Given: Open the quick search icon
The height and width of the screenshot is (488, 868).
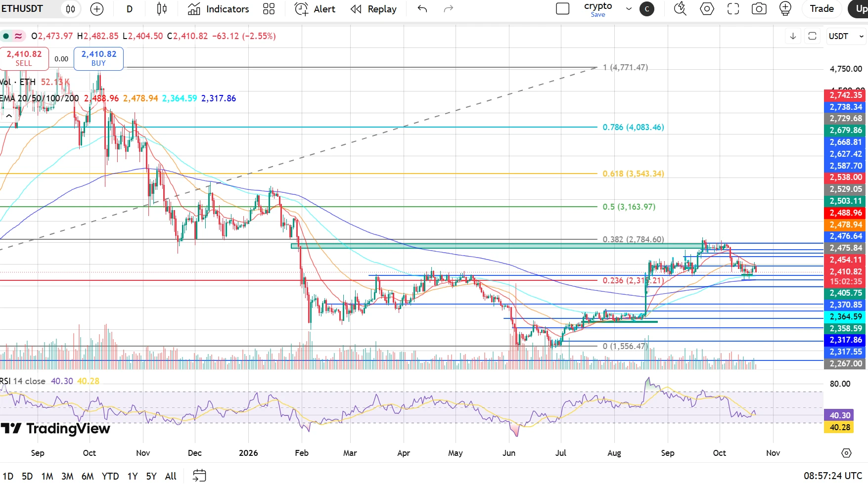Looking at the screenshot, I should pos(681,9).
